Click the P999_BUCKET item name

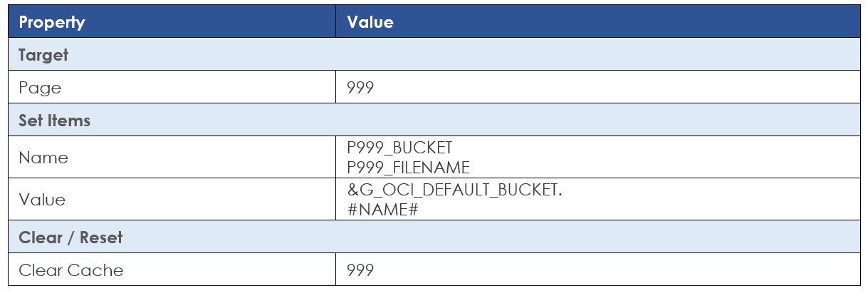399,148
